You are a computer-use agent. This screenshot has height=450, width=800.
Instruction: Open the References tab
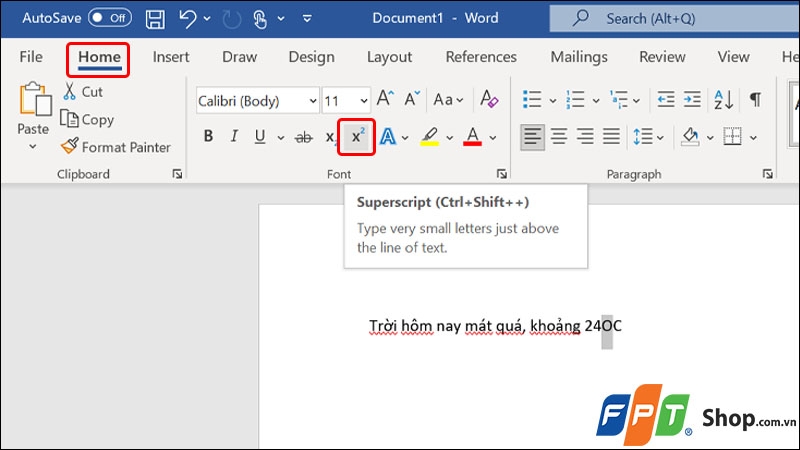[x=481, y=57]
